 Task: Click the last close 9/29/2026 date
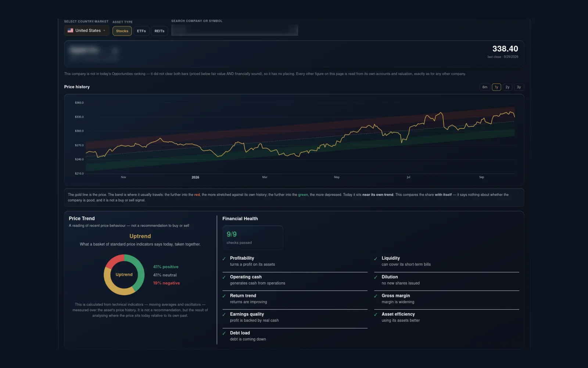coord(503,57)
